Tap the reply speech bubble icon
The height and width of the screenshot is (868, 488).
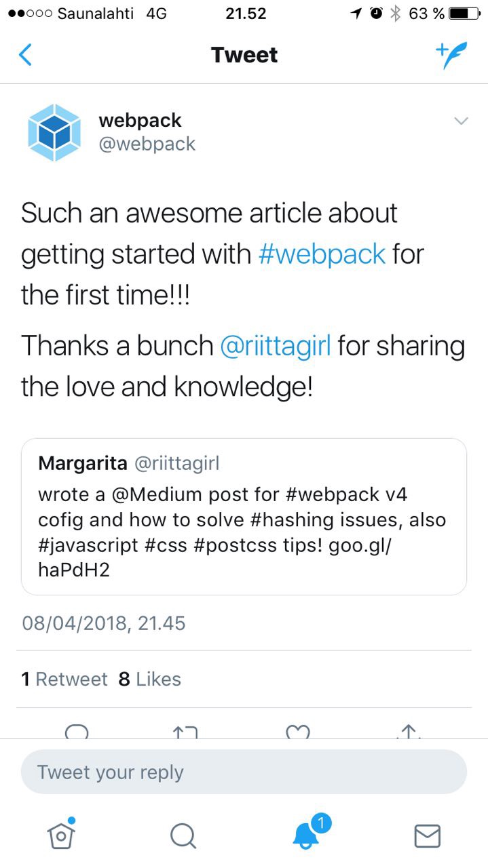click(77, 732)
